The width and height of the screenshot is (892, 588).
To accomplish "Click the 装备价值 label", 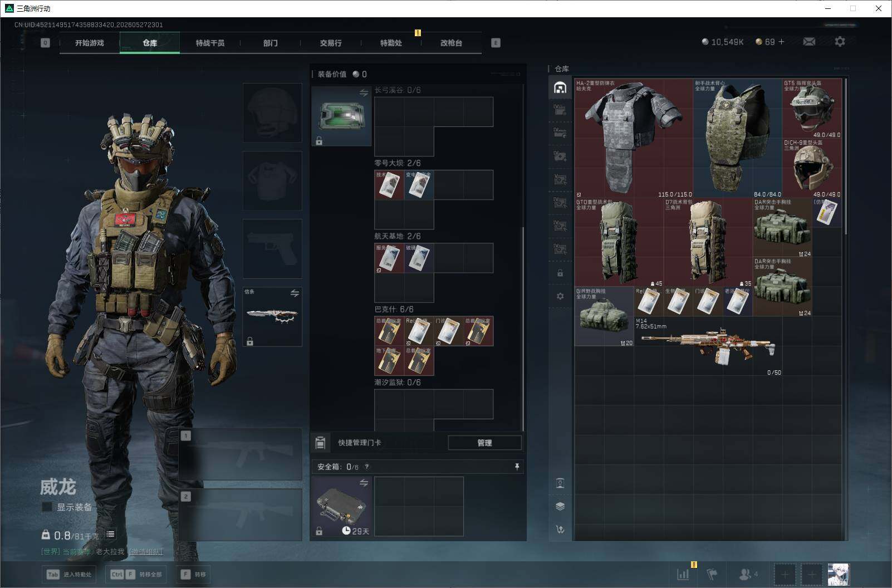I will click(x=332, y=74).
